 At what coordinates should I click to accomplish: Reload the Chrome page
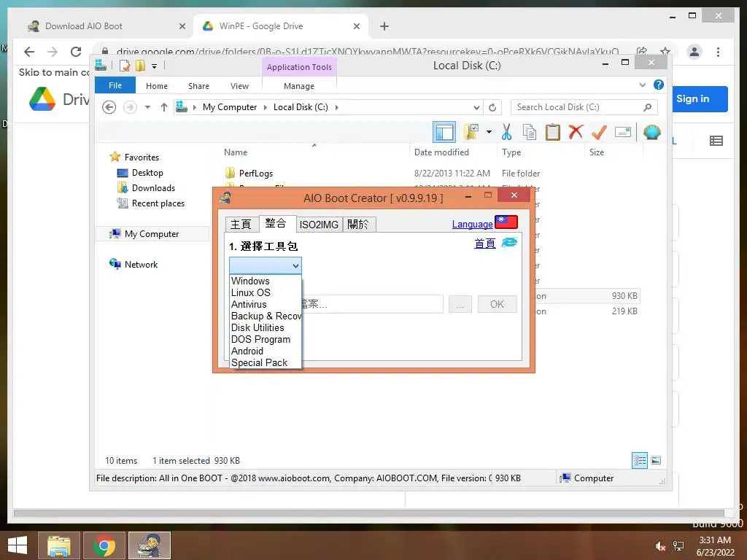76,52
